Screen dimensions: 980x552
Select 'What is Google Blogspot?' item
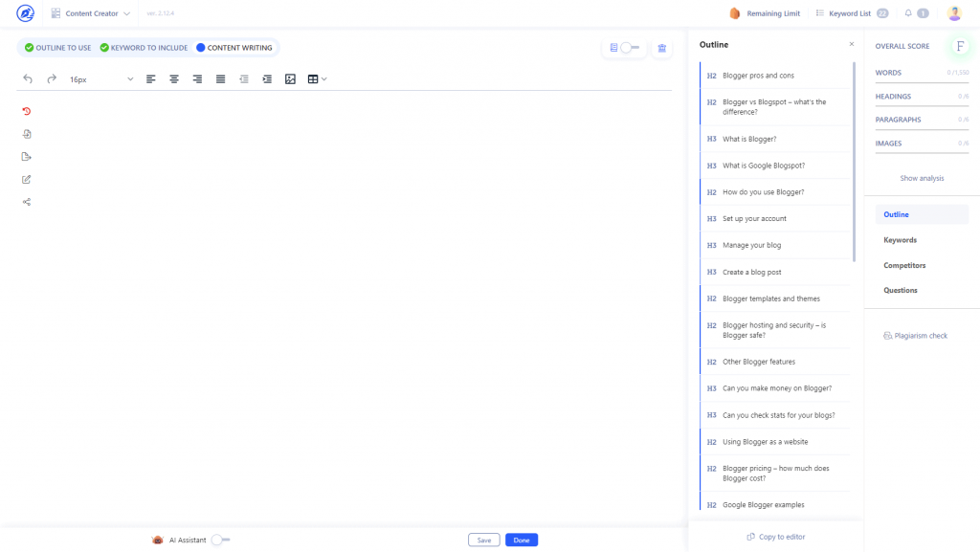click(775, 166)
